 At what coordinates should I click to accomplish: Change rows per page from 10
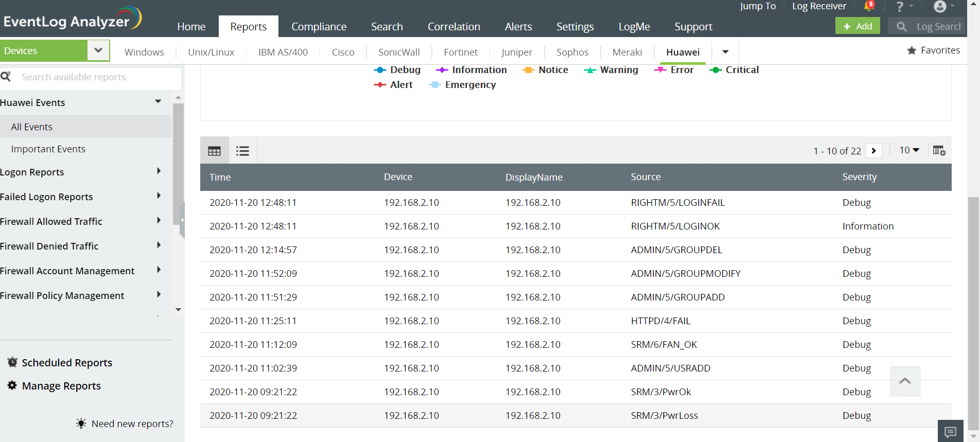909,150
